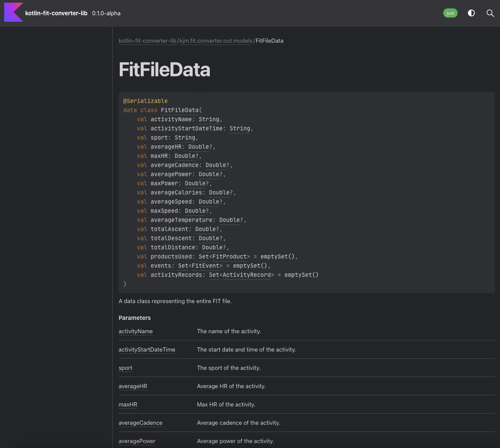The height and width of the screenshot is (448, 500).
Task: Click the Kotlin logo icon
Action: tap(13, 12)
